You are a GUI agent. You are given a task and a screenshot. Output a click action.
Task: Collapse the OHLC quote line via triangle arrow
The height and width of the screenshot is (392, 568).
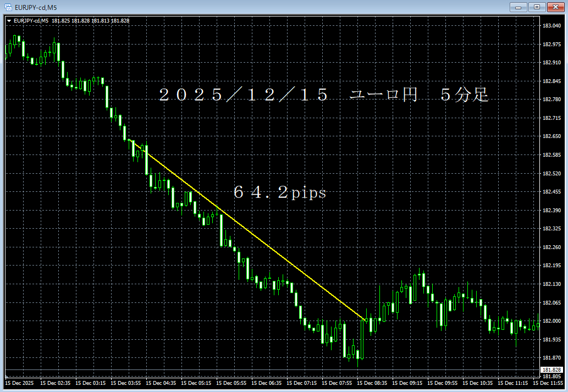tap(9, 20)
